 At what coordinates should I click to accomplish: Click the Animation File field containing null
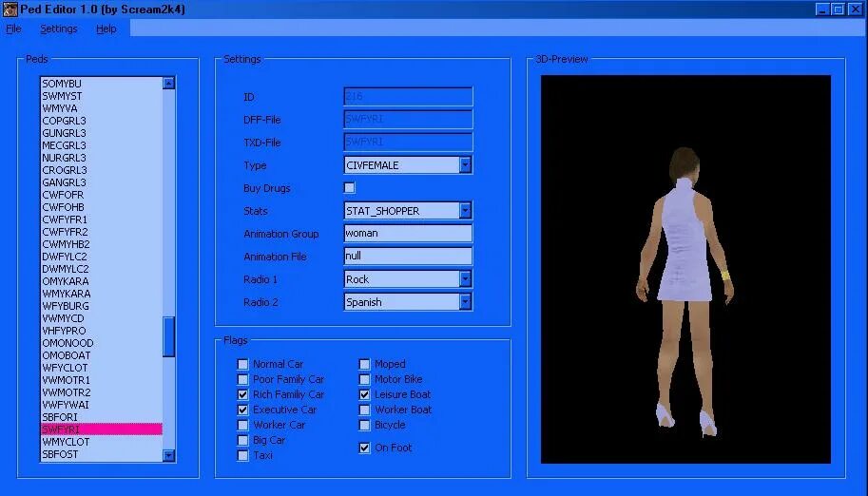click(408, 256)
